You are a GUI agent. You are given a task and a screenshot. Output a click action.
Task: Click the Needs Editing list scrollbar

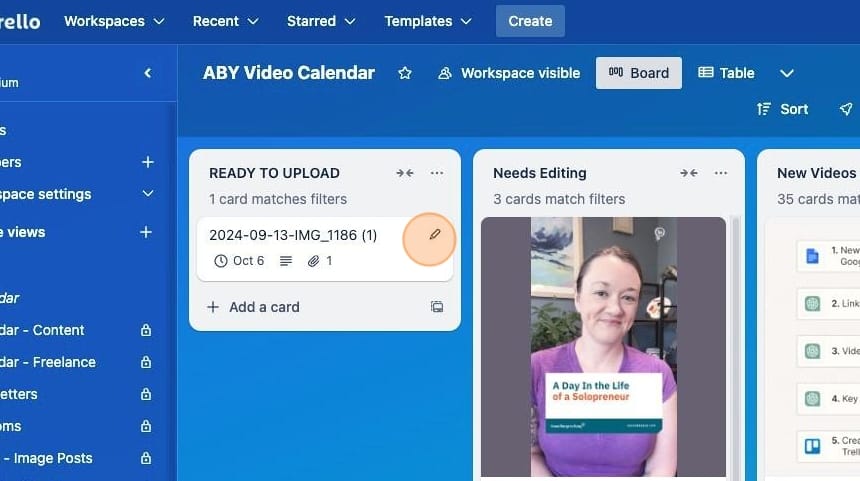click(737, 347)
